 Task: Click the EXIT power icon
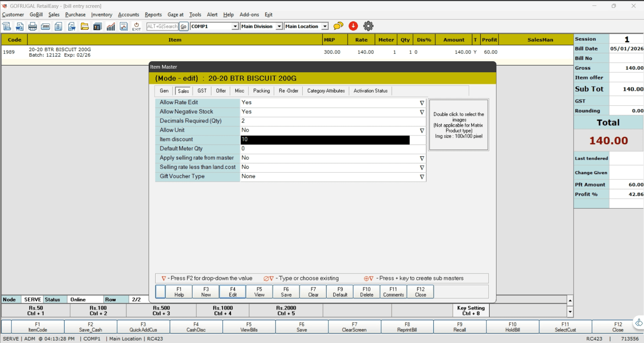(137, 26)
